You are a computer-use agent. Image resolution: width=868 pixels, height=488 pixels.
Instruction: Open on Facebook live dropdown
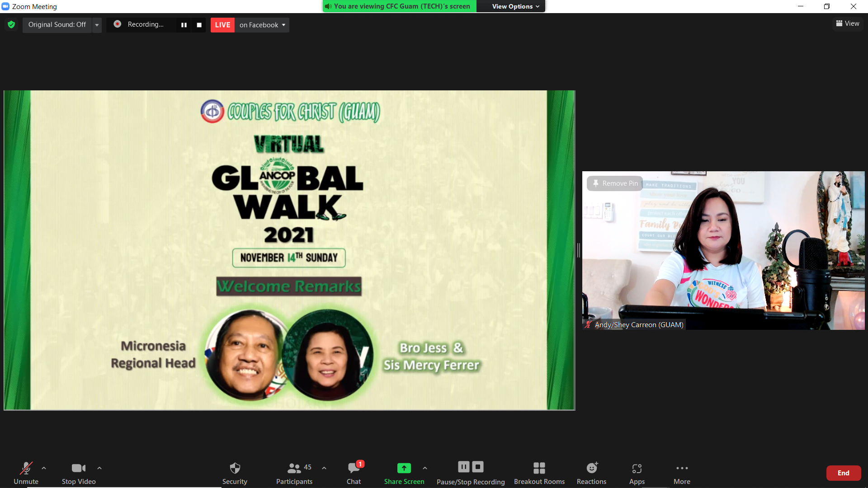[262, 25]
